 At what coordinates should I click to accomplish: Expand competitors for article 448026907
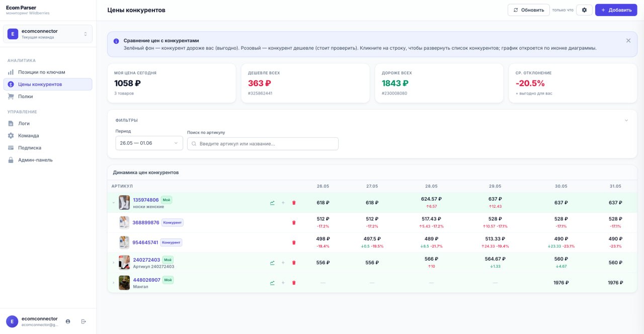pyautogui.click(x=113, y=283)
